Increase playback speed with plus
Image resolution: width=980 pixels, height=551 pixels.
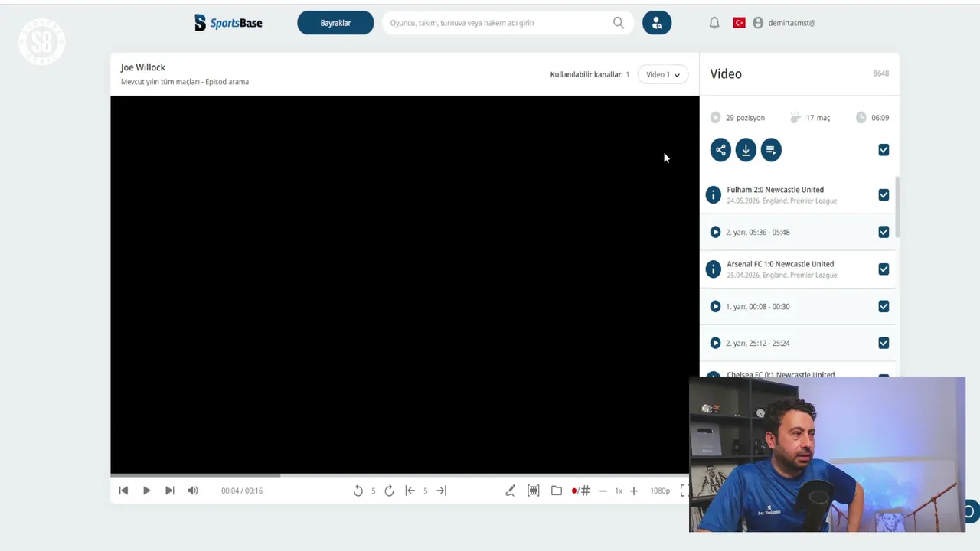634,491
